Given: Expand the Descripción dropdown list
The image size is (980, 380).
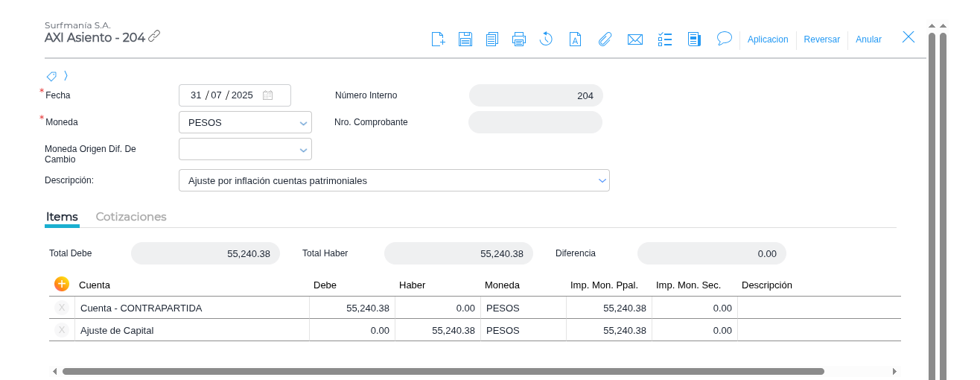Looking at the screenshot, I should [602, 180].
